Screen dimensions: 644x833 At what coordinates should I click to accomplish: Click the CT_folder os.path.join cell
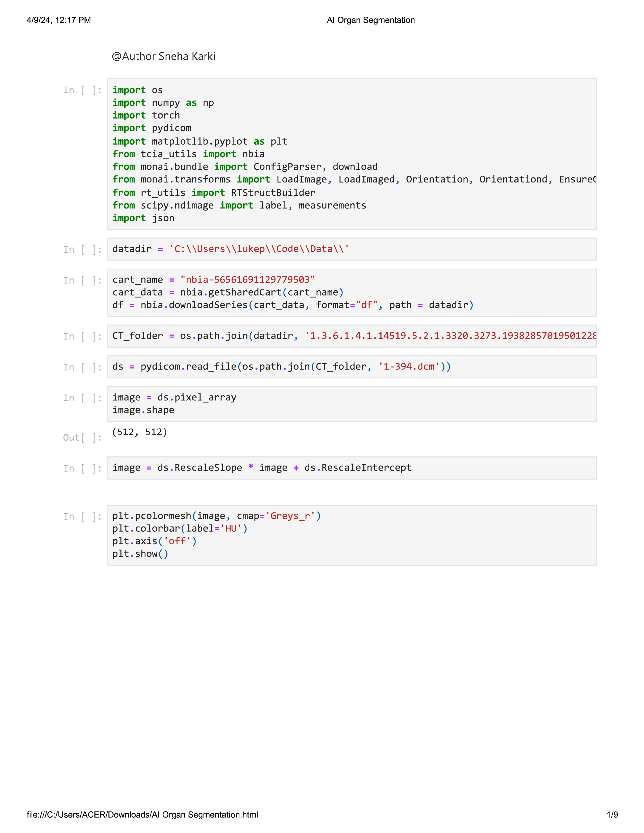pos(352,336)
